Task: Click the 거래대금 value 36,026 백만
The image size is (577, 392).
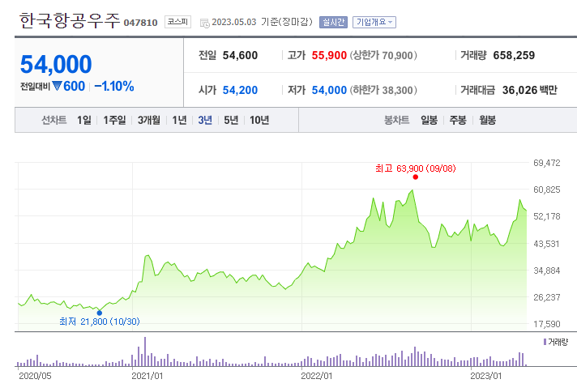Action: click(x=529, y=90)
